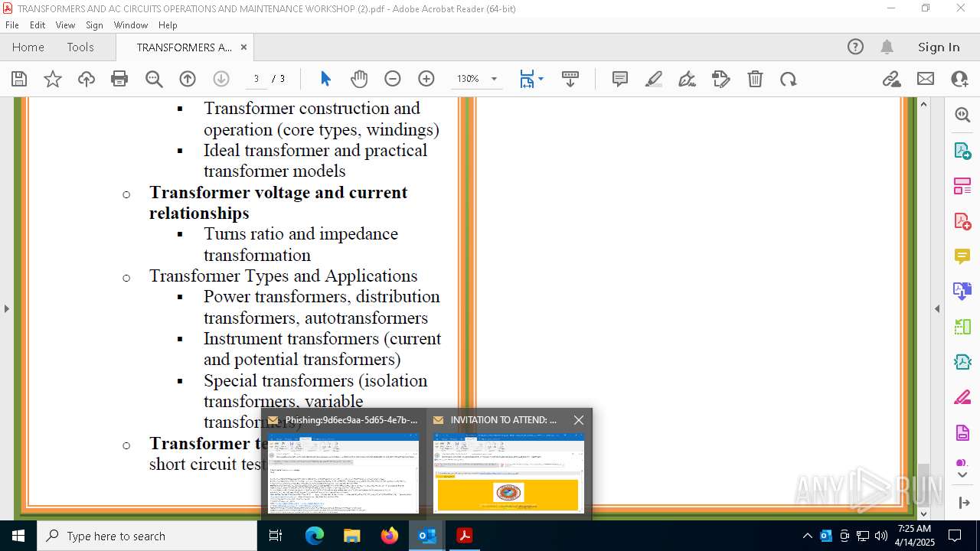
Task: Open the View menu
Action: point(65,25)
